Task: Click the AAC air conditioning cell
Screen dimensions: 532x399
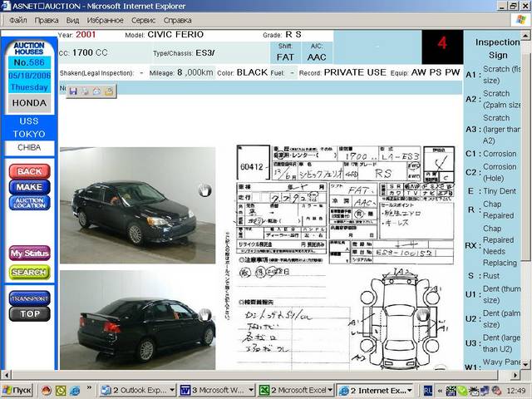Action: (317, 53)
